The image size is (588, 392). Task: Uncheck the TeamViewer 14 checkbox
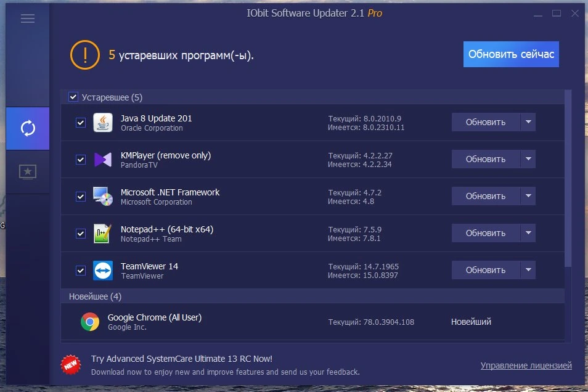click(x=81, y=271)
